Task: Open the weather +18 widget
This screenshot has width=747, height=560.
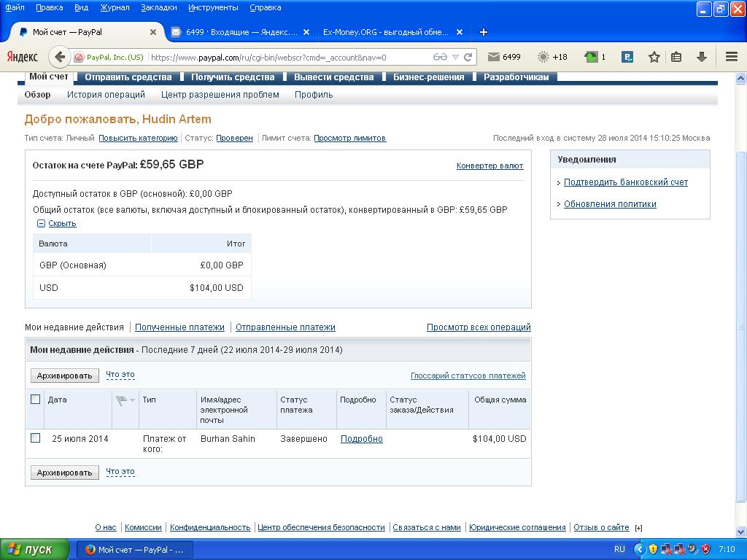Action: [x=552, y=57]
